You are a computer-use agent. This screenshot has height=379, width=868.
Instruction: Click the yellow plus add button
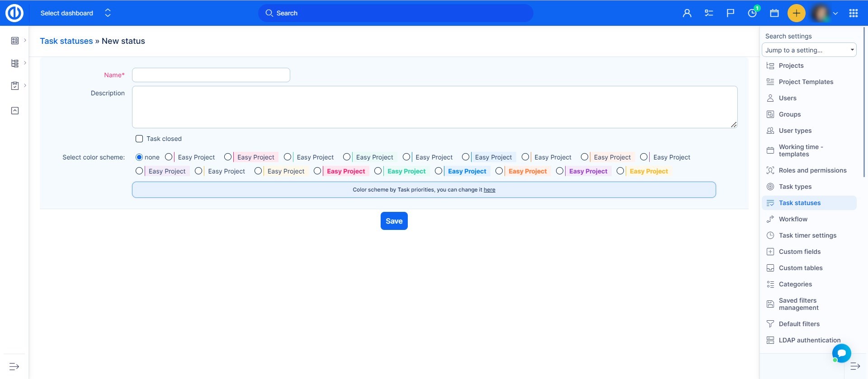click(796, 13)
